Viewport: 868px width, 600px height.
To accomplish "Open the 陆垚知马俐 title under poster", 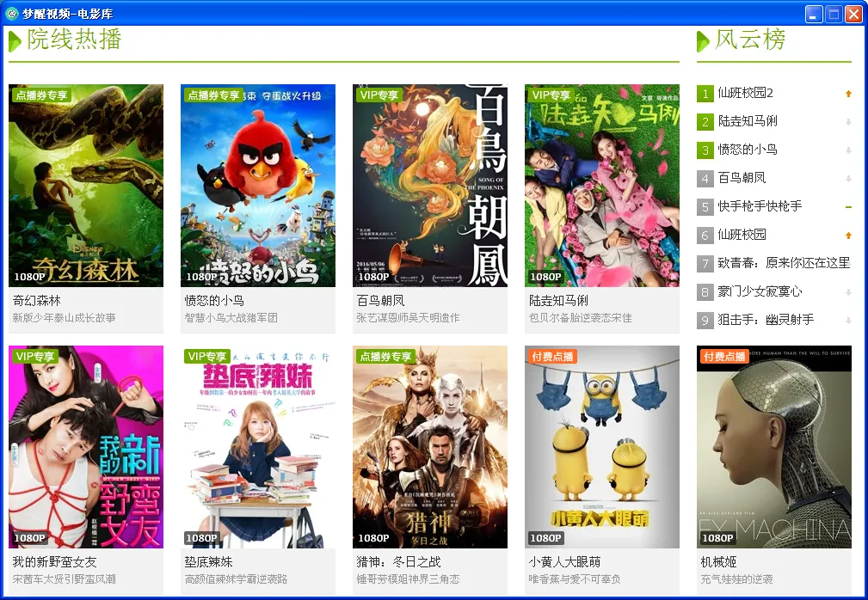I will [x=559, y=301].
